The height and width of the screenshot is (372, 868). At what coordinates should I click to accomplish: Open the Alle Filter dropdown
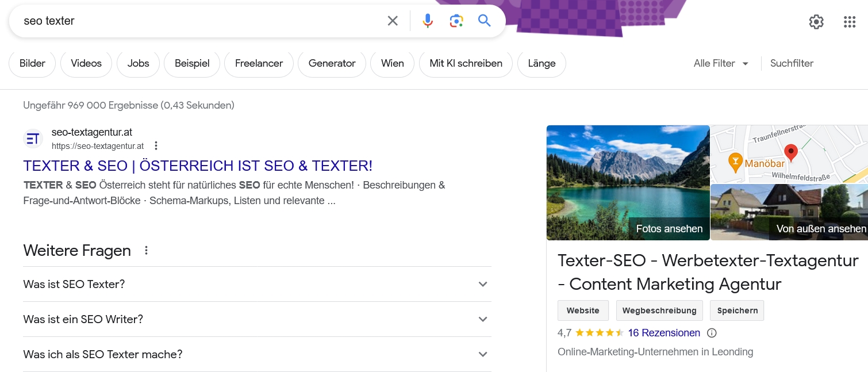[x=721, y=63]
